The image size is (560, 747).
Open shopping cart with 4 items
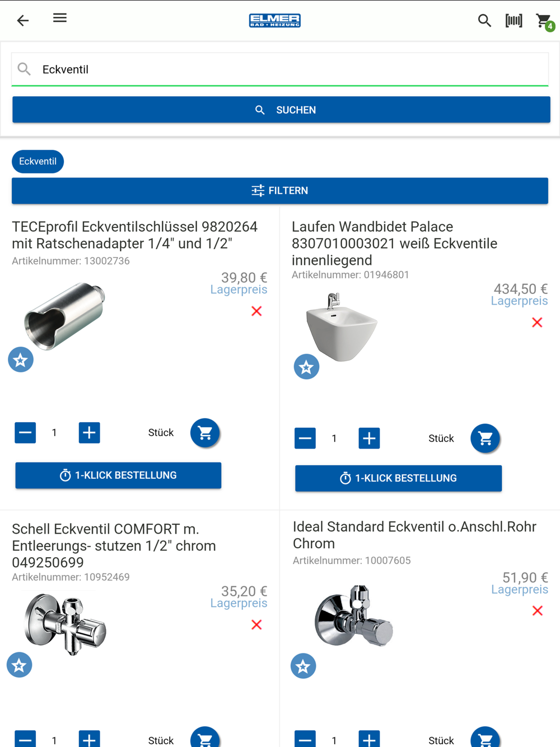click(544, 22)
